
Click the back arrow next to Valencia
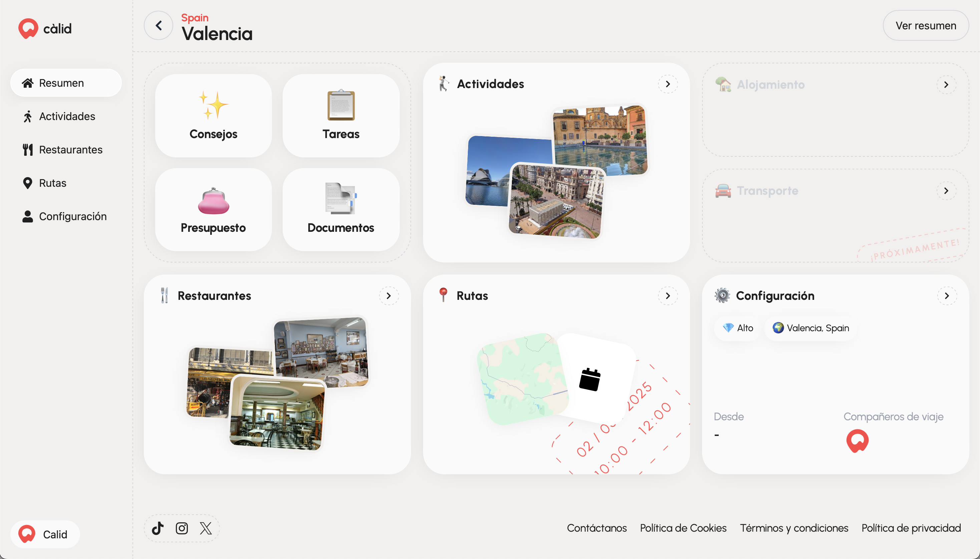[158, 26]
